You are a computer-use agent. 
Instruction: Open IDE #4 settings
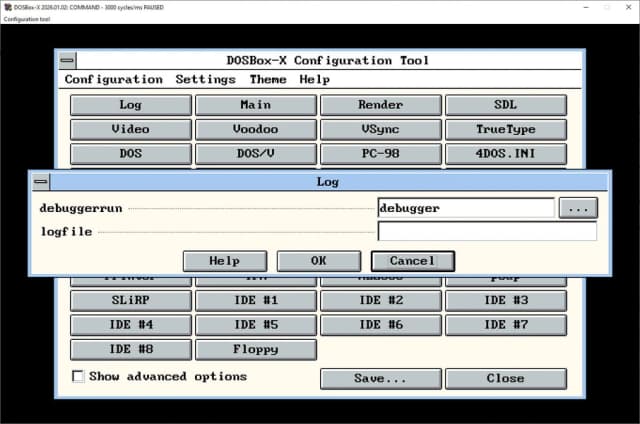click(131, 325)
